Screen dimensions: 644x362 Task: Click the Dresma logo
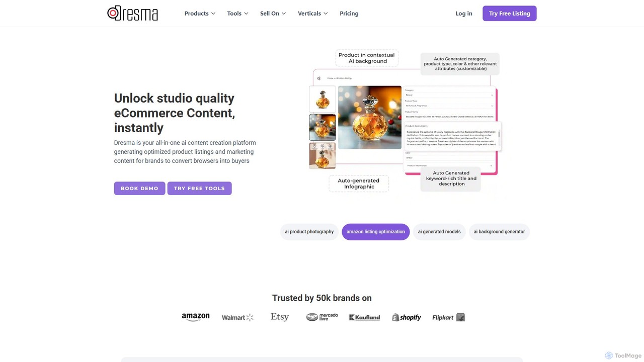tap(133, 13)
